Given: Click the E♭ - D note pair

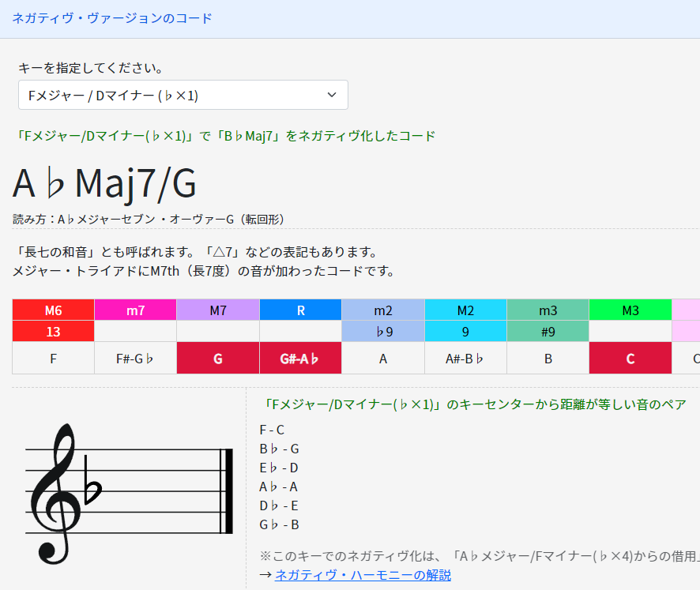Looking at the screenshot, I should pos(279,468).
